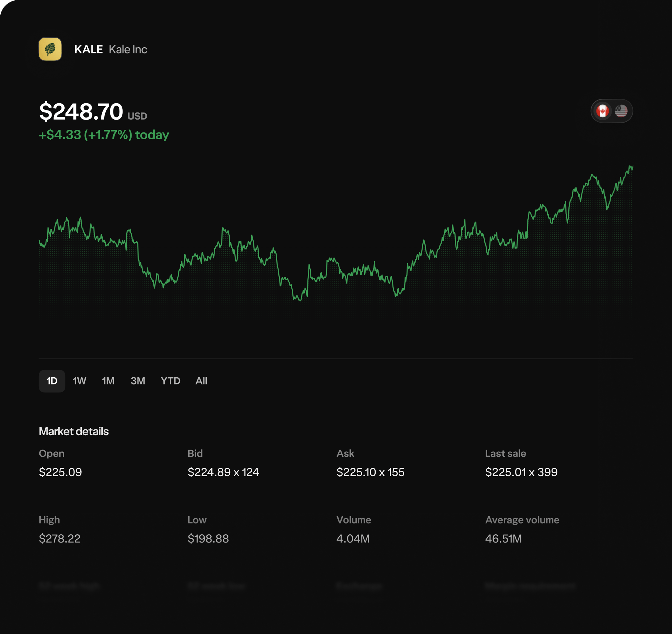
Task: Select the US flag currency option
Action: (x=621, y=111)
